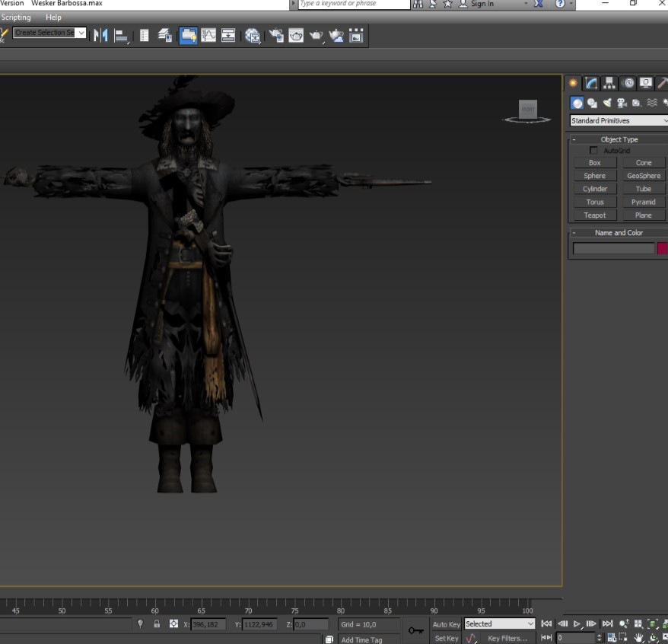Click the keyword search field
The height and width of the screenshot is (644, 668).
[x=354, y=4]
